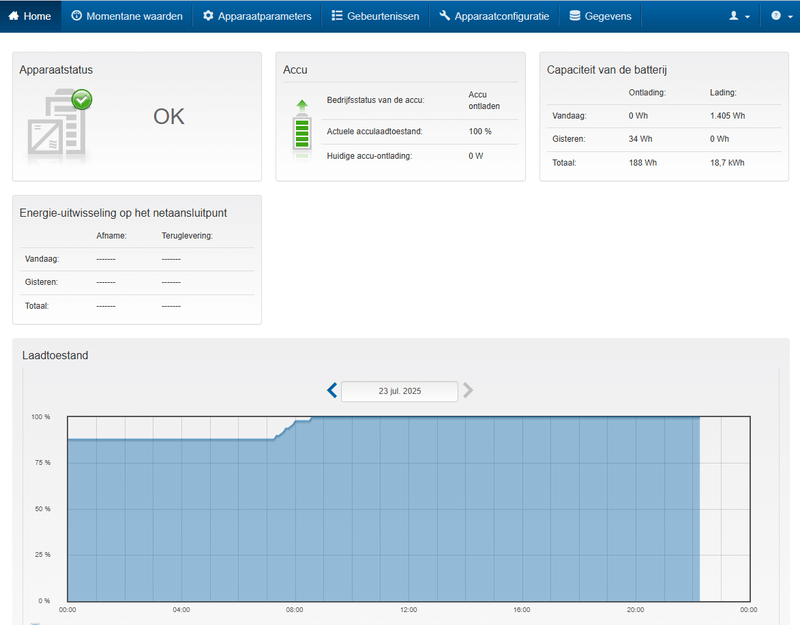Select the 100 % value in the Accu panel

pyautogui.click(x=480, y=132)
